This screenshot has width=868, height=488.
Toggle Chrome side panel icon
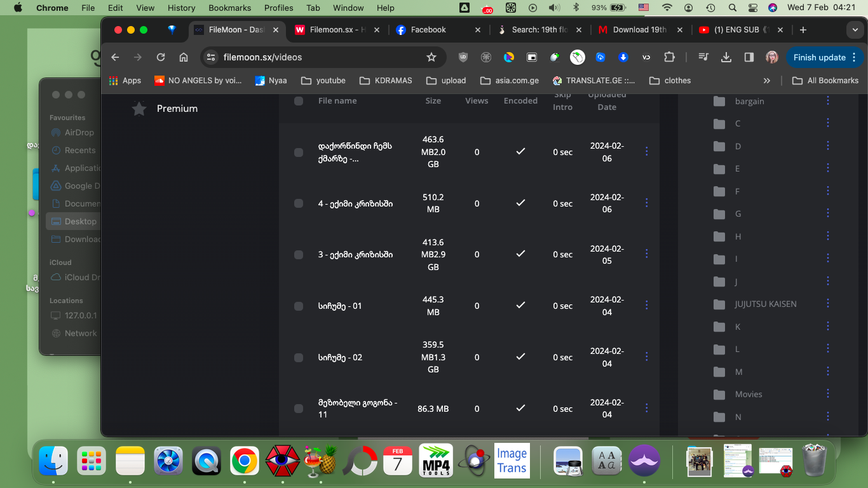point(749,57)
